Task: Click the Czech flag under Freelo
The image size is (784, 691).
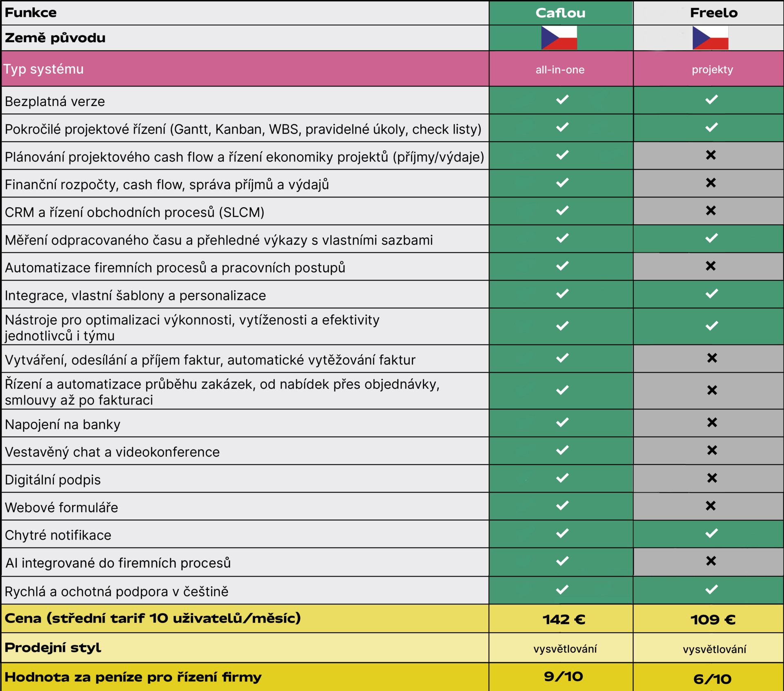Action: point(710,38)
